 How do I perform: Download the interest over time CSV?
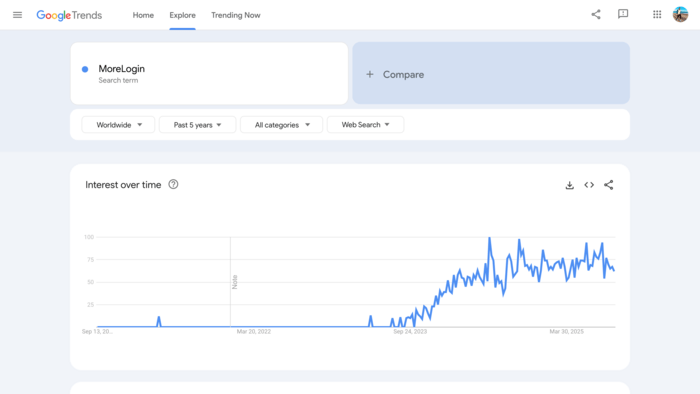570,185
